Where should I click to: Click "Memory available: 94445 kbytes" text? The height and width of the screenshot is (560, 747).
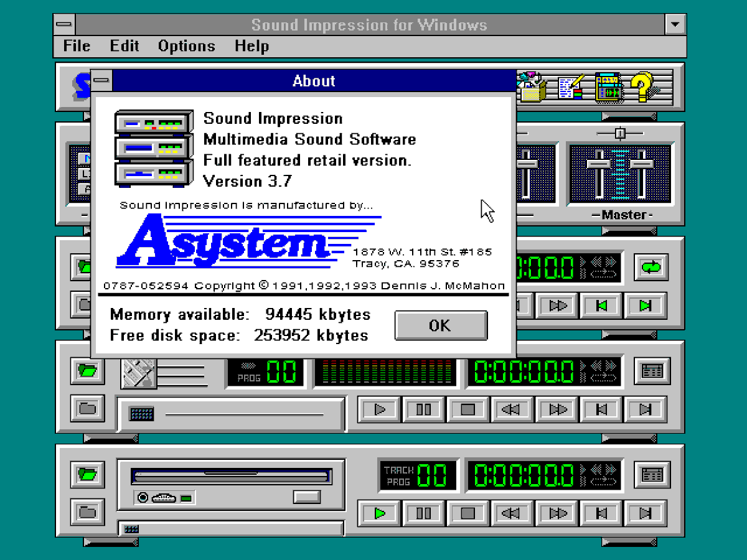240,314
